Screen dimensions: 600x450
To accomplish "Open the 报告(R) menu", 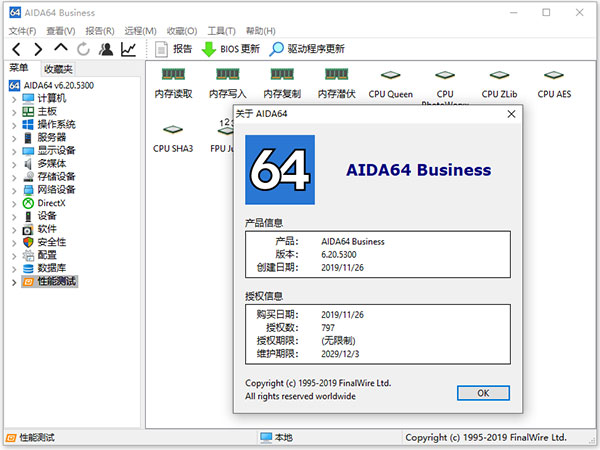I will [99, 31].
